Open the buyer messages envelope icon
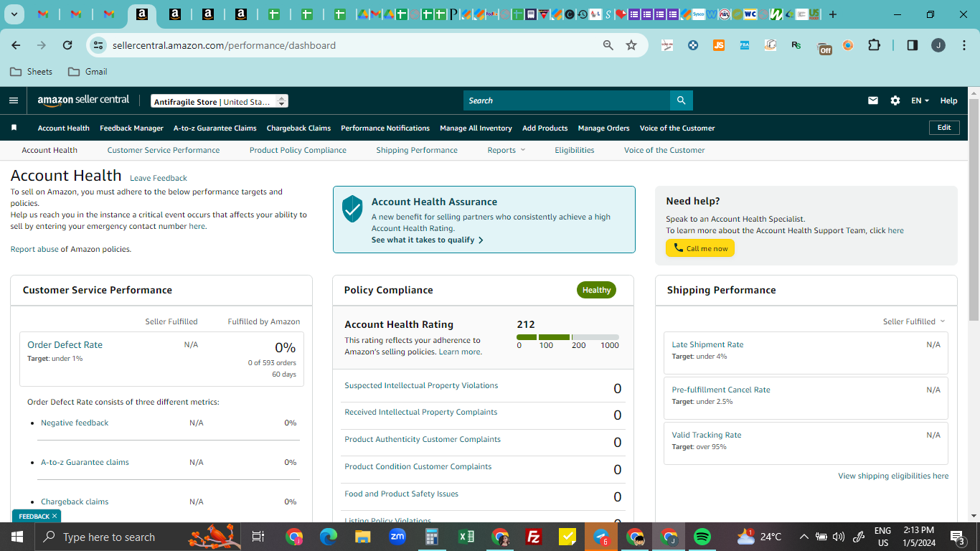Image resolution: width=980 pixels, height=551 pixels. (873, 100)
